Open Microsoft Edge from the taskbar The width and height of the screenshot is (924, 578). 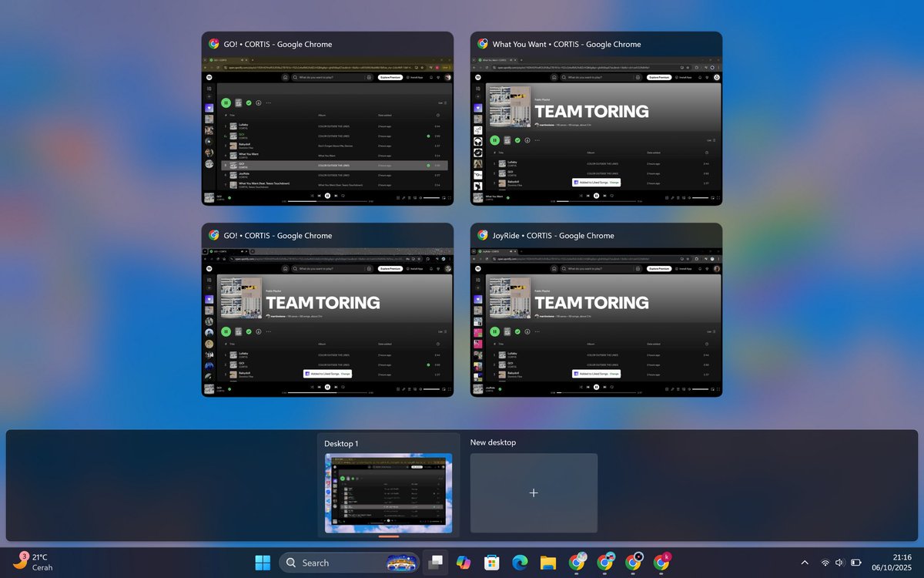point(520,563)
